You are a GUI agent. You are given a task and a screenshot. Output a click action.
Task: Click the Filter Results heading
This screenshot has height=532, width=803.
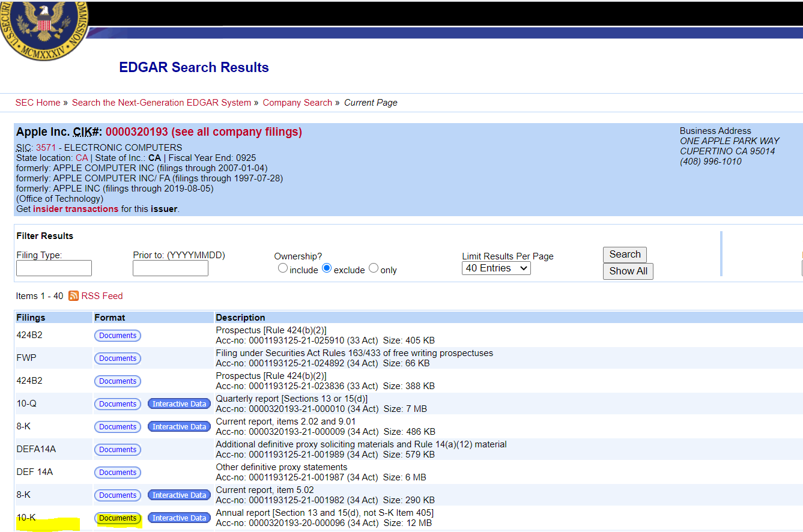point(45,236)
